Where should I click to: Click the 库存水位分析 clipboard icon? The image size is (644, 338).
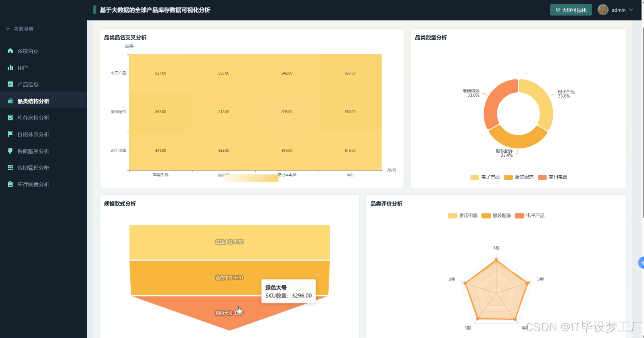tap(10, 118)
